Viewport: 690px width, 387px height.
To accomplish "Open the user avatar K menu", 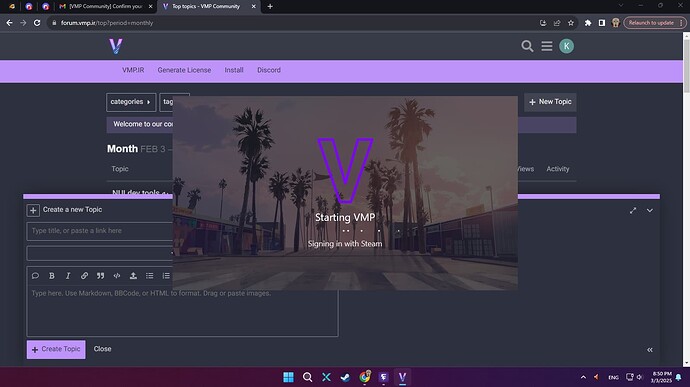I will [566, 46].
